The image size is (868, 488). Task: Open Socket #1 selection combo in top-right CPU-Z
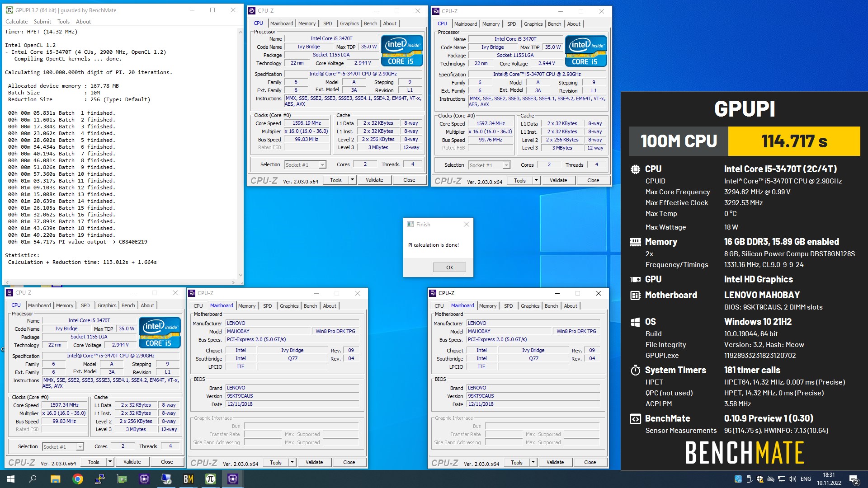point(489,165)
